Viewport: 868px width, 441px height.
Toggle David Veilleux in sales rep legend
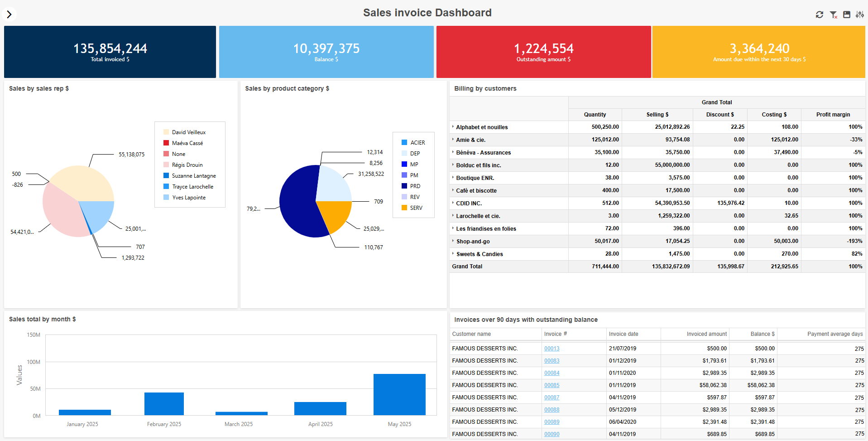pos(188,132)
